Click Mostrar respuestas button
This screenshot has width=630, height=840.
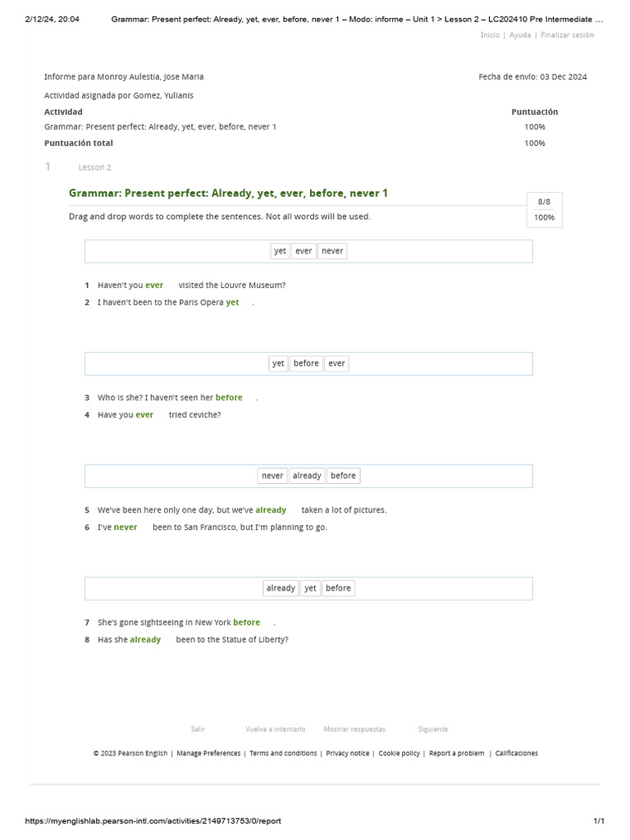[x=354, y=728]
